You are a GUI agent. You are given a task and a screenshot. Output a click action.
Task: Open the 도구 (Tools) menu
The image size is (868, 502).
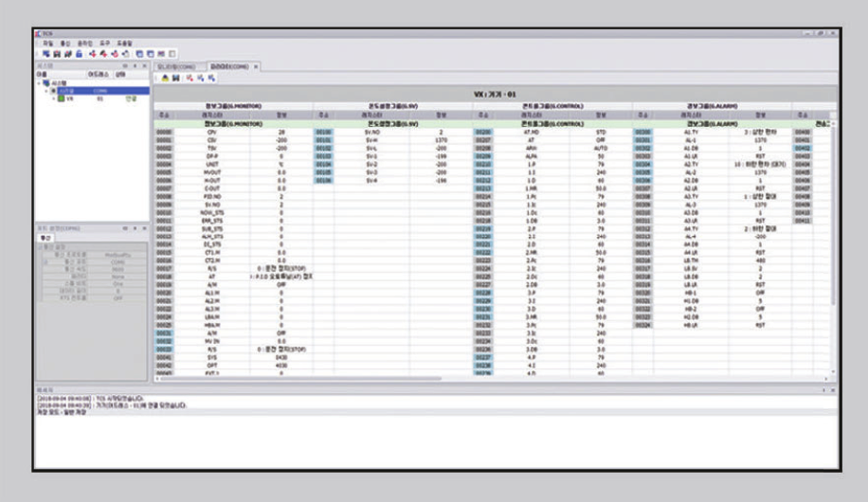point(104,43)
